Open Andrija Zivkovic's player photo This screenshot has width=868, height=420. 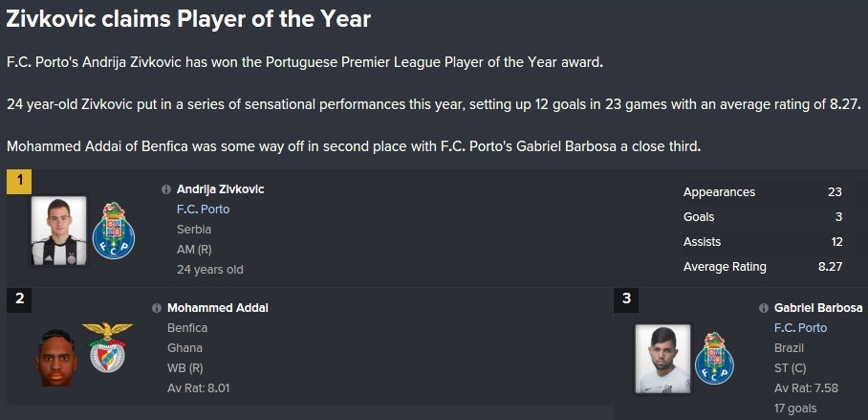coord(58,232)
